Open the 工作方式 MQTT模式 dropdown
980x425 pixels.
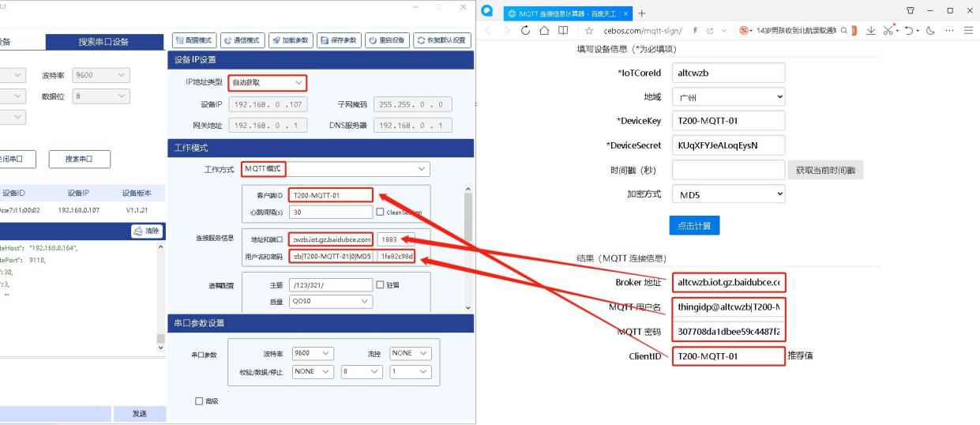tap(335, 169)
